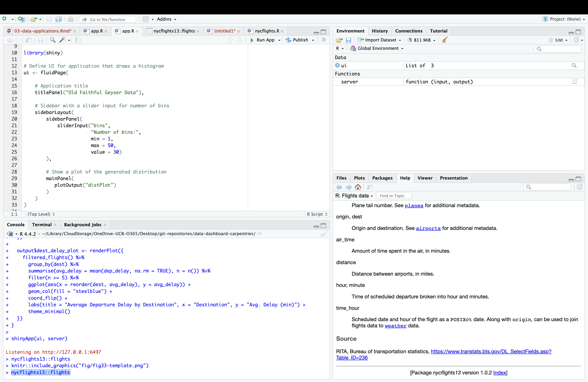Open the Terminal tab

click(42, 225)
